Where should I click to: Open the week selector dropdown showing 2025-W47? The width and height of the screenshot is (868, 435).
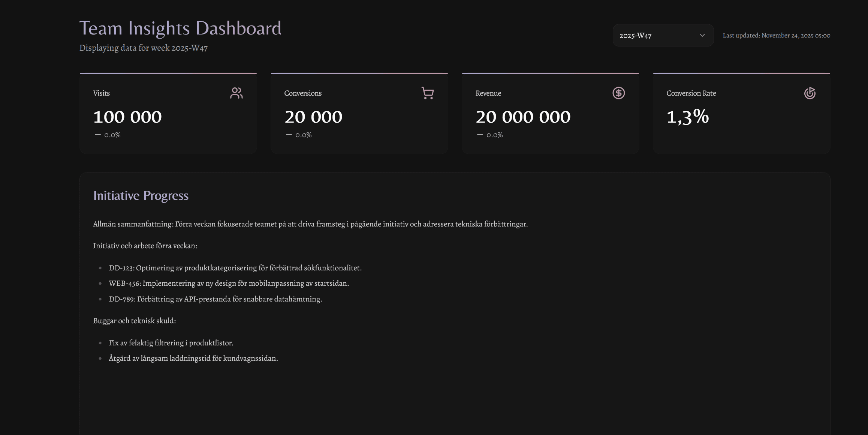click(663, 35)
